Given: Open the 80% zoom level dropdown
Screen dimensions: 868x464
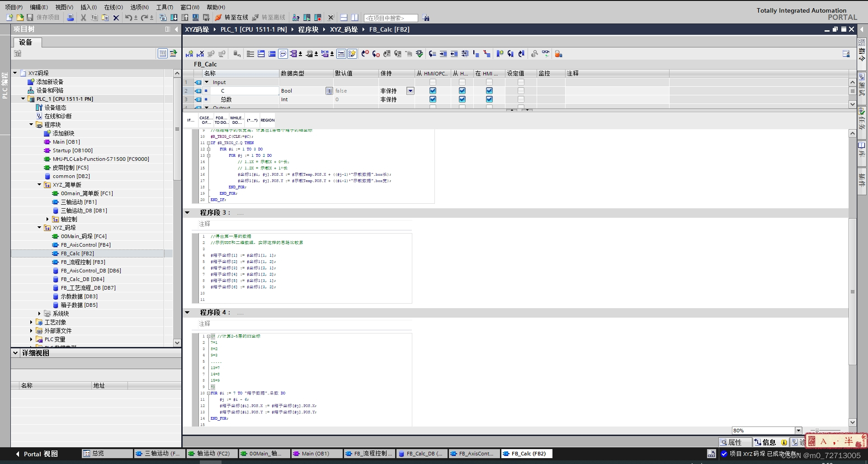Looking at the screenshot, I should tap(798, 431).
